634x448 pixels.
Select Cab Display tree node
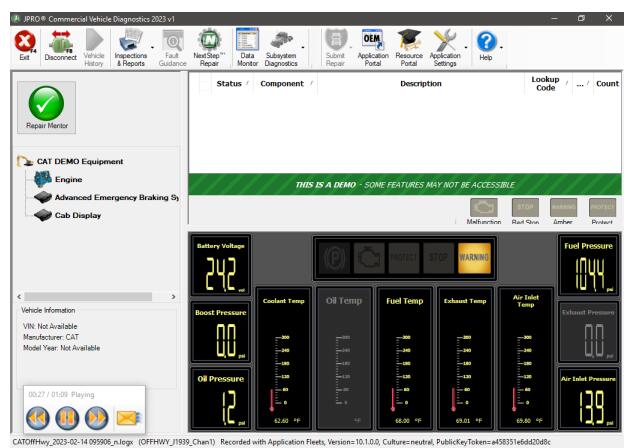(x=68, y=215)
